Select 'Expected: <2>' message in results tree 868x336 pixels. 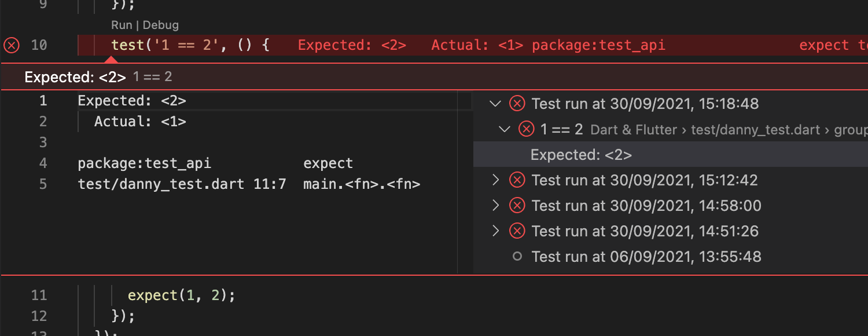pyautogui.click(x=581, y=155)
